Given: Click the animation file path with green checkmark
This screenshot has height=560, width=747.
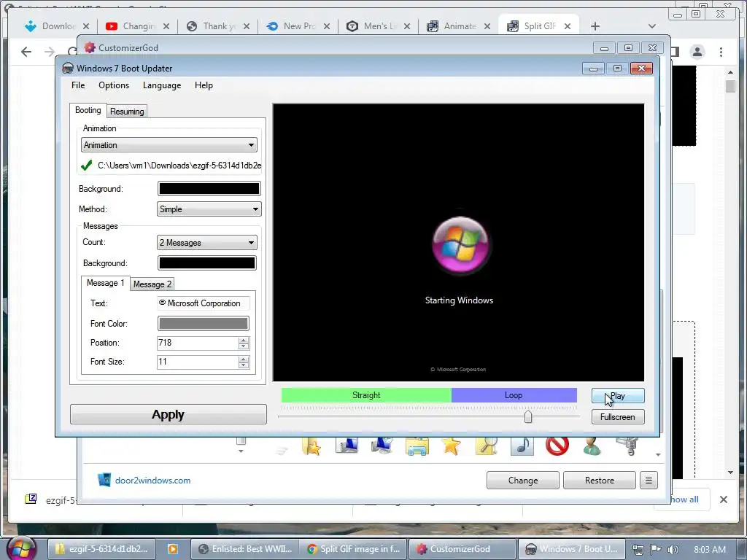Looking at the screenshot, I should pos(171,166).
